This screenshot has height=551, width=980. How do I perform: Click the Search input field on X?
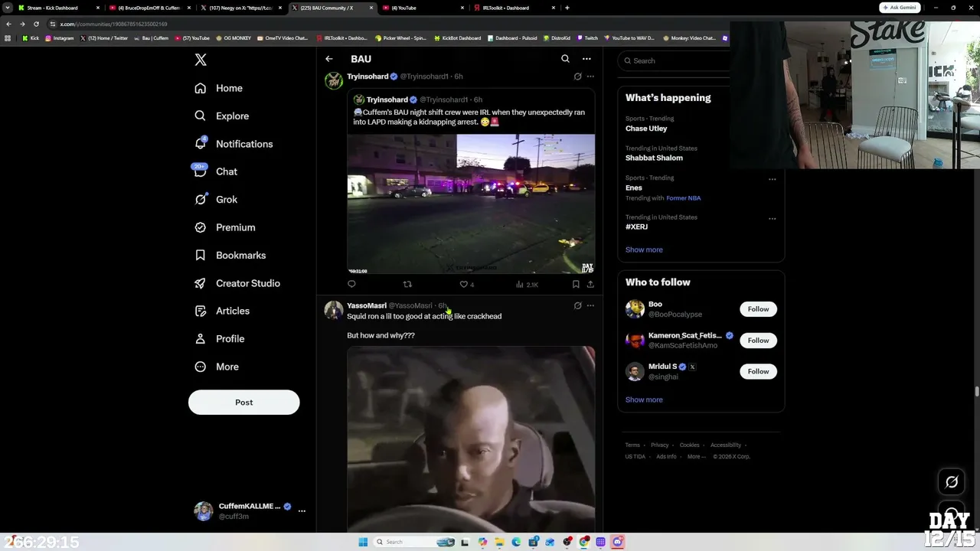pos(674,60)
